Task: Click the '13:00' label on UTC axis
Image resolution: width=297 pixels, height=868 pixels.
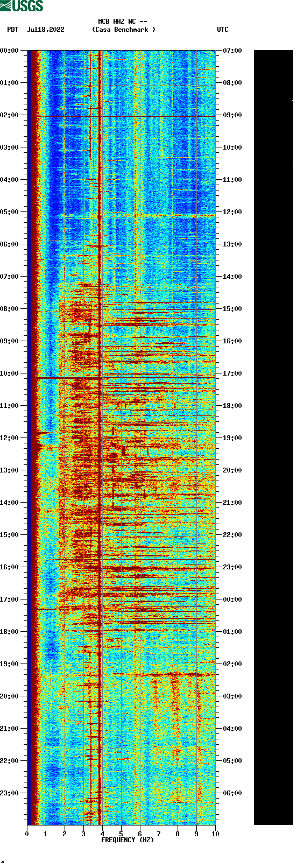Action: point(232,244)
